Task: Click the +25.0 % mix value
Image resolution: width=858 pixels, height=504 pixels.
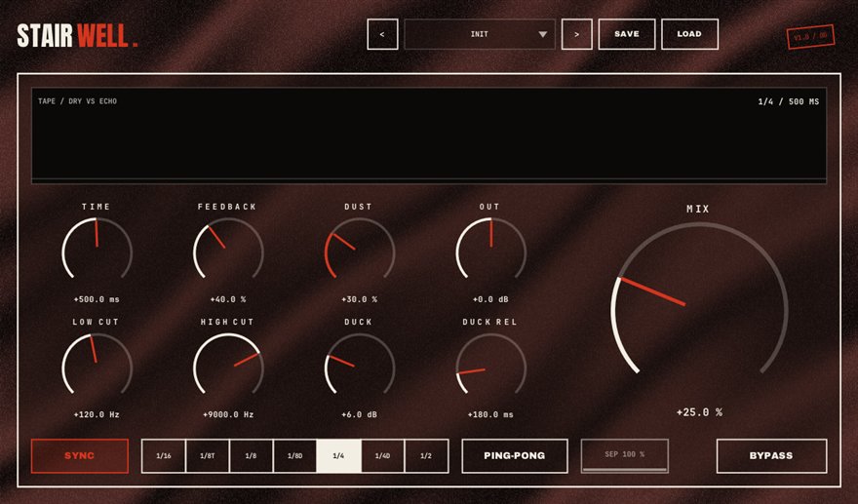Action: 699,412
